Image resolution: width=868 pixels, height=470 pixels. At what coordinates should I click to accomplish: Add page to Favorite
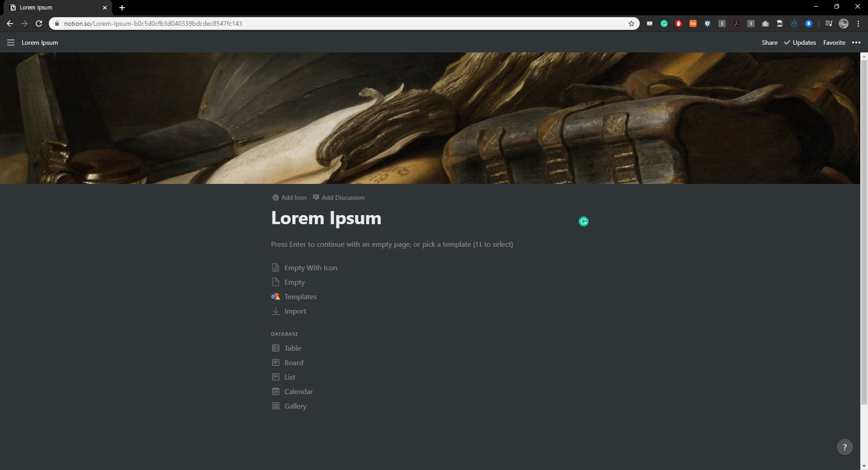834,42
